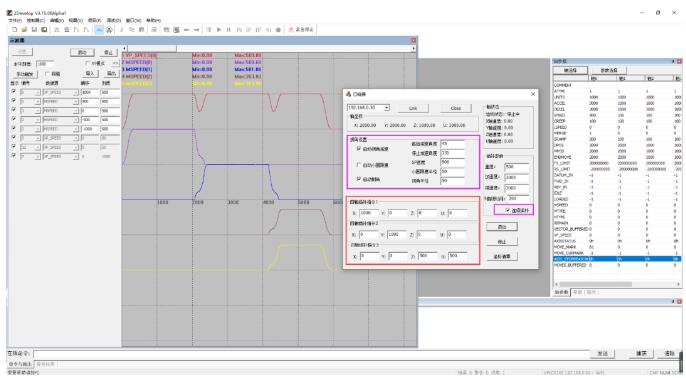
Task: Toggle the first channel display checkbox in the oscilloscope list
Action: pyautogui.click(x=14, y=92)
